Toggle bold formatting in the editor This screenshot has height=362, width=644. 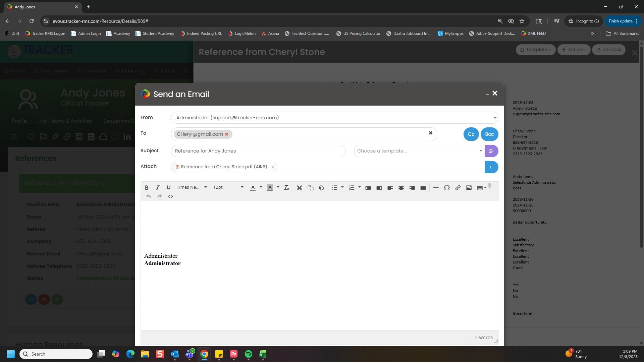[x=147, y=188]
